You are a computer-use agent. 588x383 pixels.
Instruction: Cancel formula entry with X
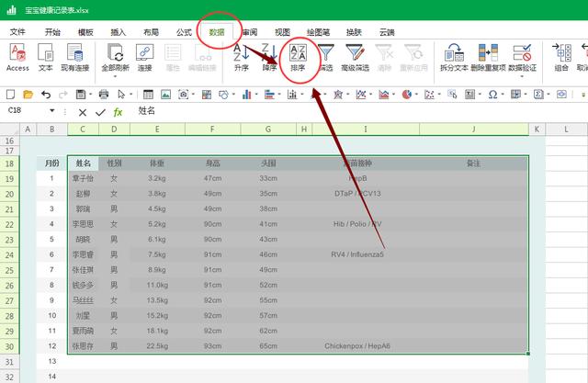[x=83, y=112]
